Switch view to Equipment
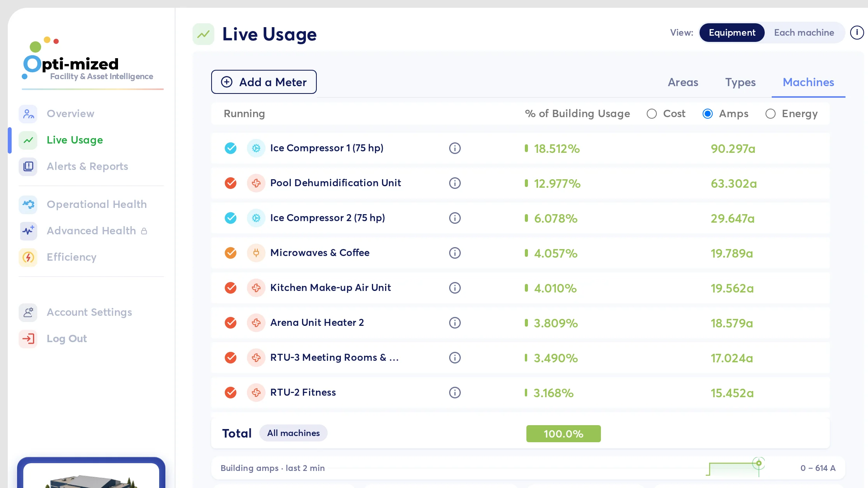 pyautogui.click(x=732, y=33)
